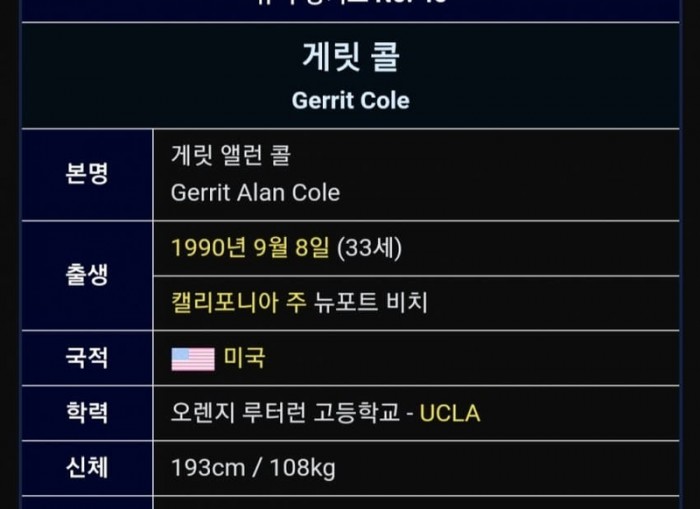Viewport: 700px width, 509px height.
Task: Select the 본명 row label
Action: pos(87,174)
